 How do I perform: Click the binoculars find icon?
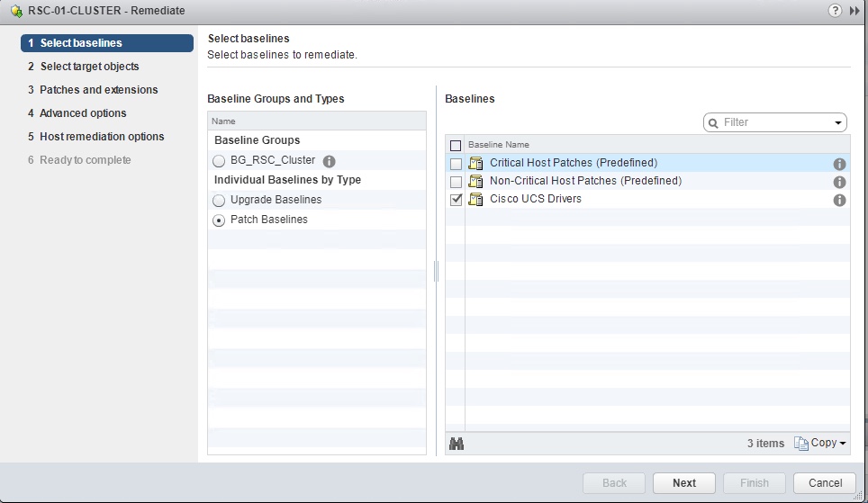pyautogui.click(x=457, y=444)
